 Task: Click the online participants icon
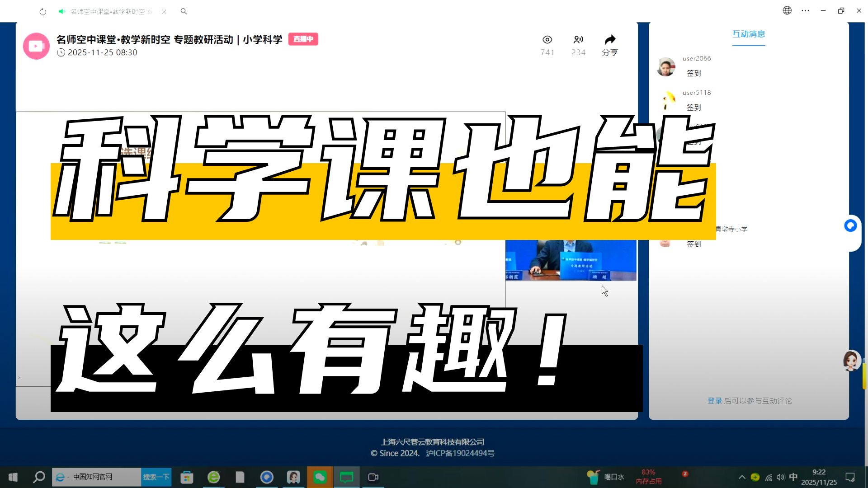[578, 40]
